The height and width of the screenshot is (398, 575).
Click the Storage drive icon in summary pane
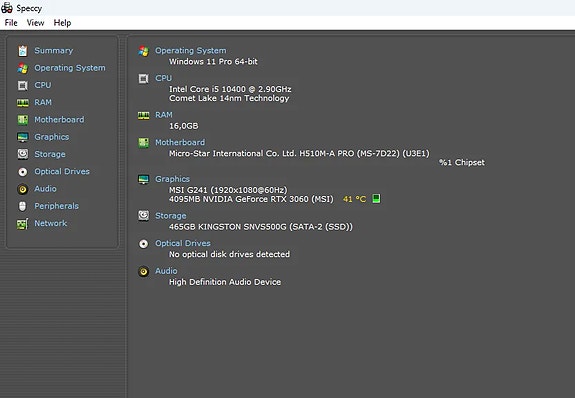point(143,216)
